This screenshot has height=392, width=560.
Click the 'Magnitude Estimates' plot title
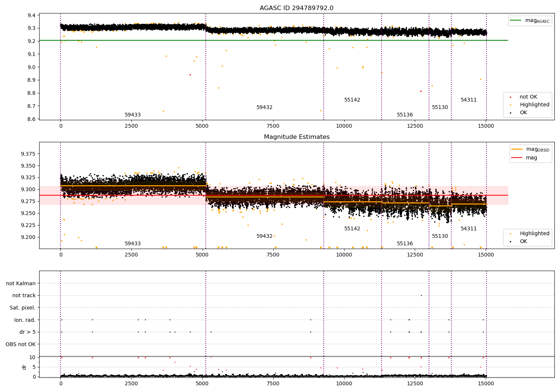point(296,137)
